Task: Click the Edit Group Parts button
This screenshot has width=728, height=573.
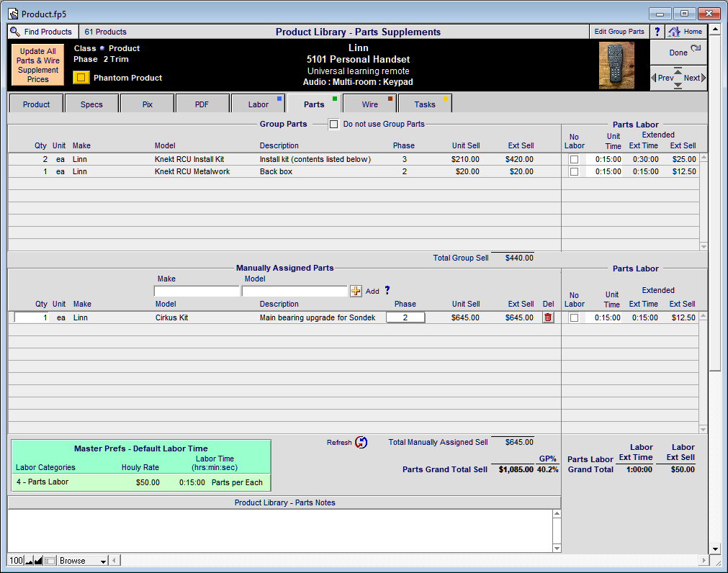Action: (619, 32)
